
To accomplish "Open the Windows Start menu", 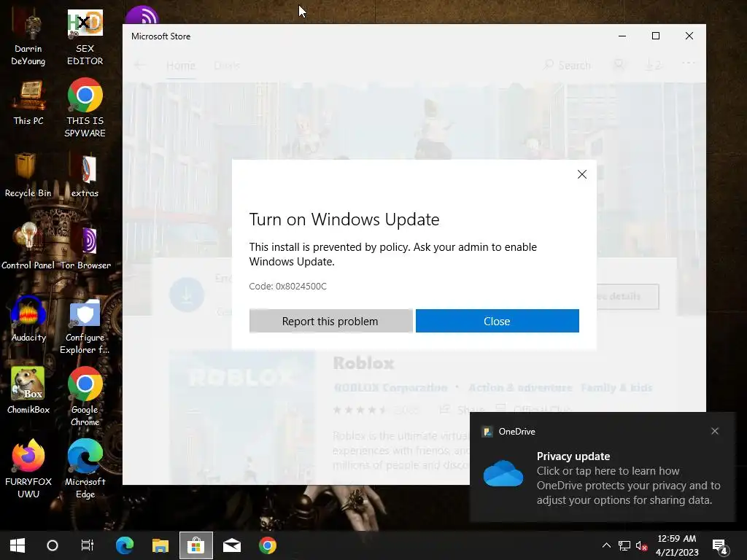I will click(18, 545).
